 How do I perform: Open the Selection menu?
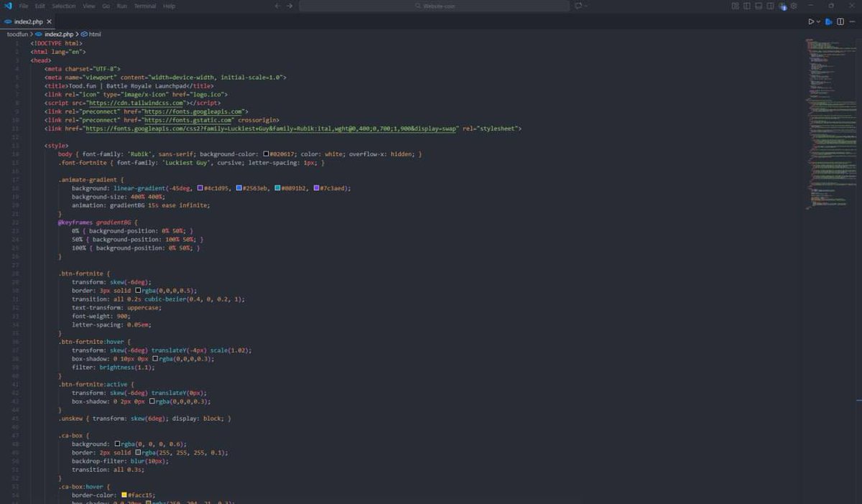(63, 6)
